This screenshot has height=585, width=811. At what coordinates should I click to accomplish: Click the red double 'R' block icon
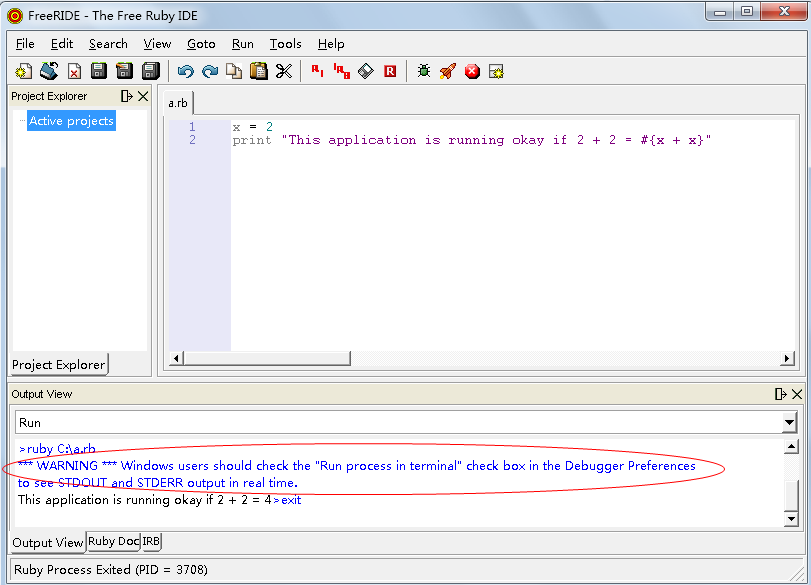(x=341, y=71)
